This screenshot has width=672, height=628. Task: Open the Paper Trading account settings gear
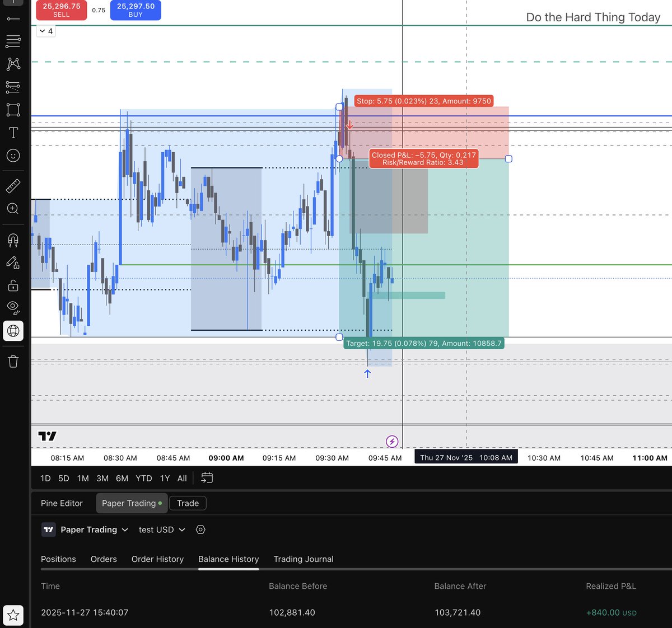coord(200,529)
